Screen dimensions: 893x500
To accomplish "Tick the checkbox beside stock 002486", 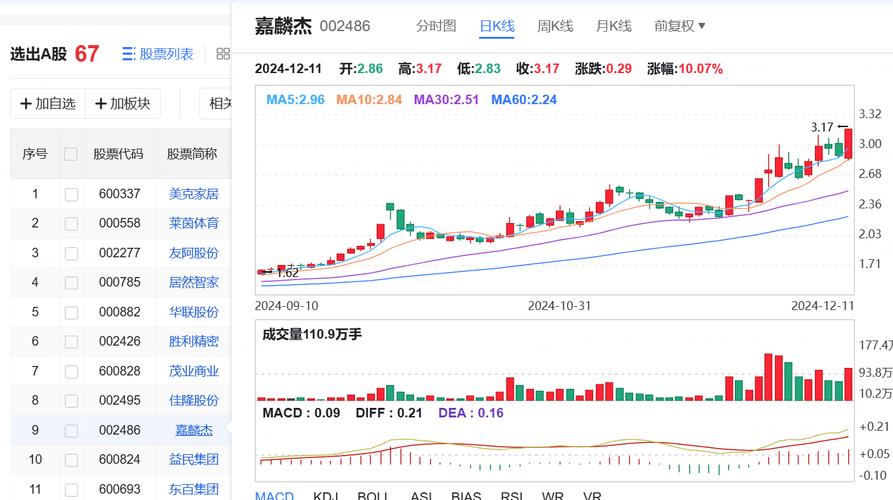I will (71, 430).
